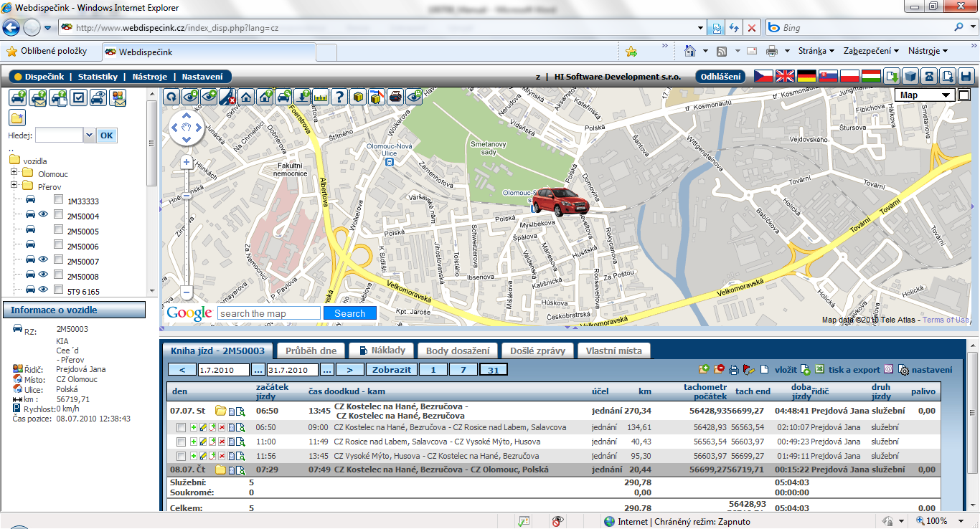This screenshot has width=980, height=529.
Task: Check the box for vehicle 2M50004
Action: (58, 216)
